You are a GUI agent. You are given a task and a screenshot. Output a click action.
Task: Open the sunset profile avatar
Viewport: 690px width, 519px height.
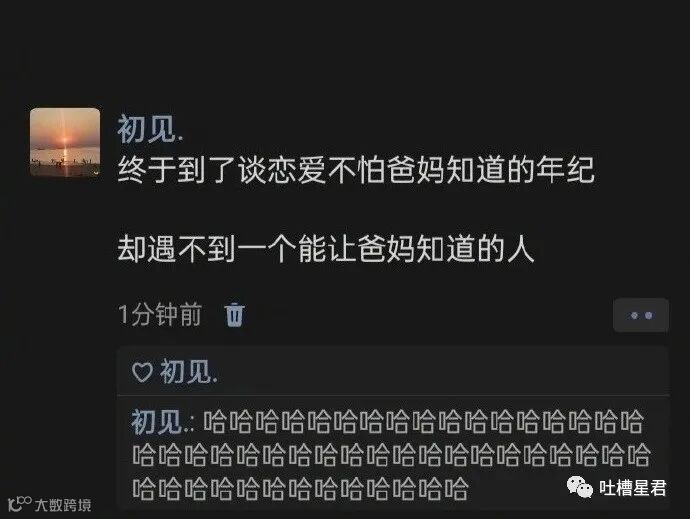click(x=65, y=142)
